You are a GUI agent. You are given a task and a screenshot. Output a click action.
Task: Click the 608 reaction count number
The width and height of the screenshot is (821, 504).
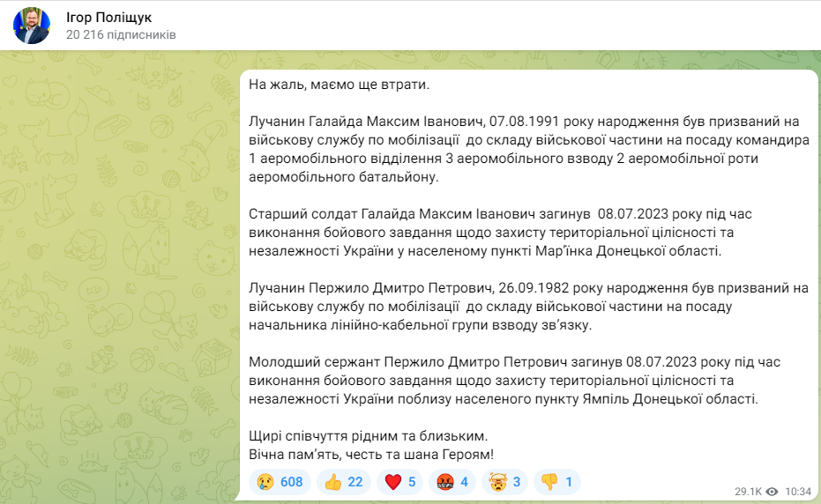click(x=291, y=482)
